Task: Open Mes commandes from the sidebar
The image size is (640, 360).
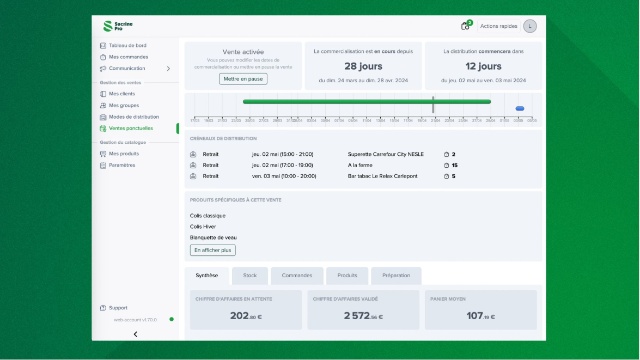Action: click(x=128, y=57)
